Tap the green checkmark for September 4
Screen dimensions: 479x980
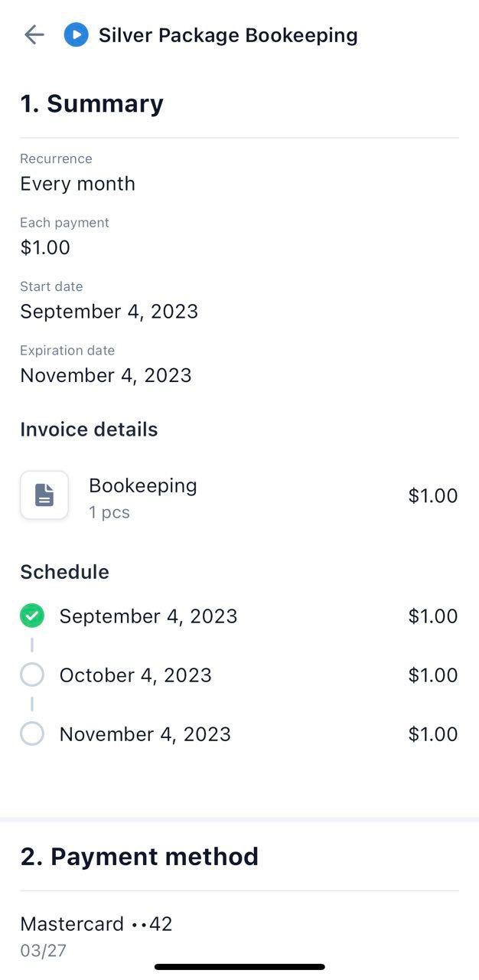[32, 616]
